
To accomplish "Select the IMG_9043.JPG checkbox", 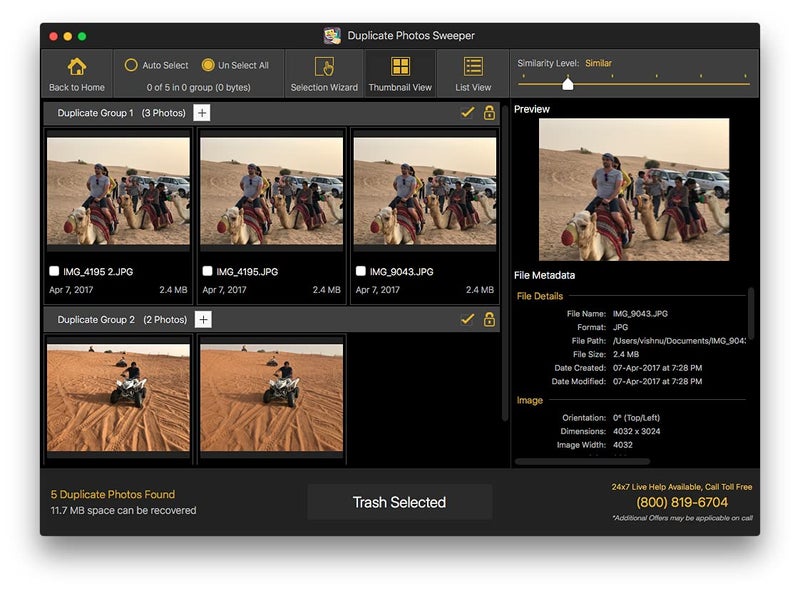I will pos(360,271).
